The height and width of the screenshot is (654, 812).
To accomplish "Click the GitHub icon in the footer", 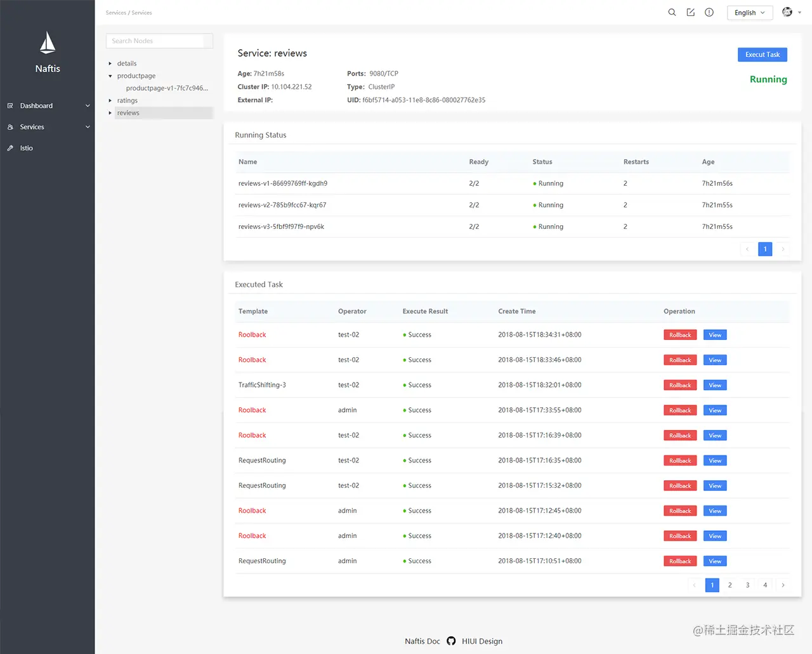I will coord(451,641).
